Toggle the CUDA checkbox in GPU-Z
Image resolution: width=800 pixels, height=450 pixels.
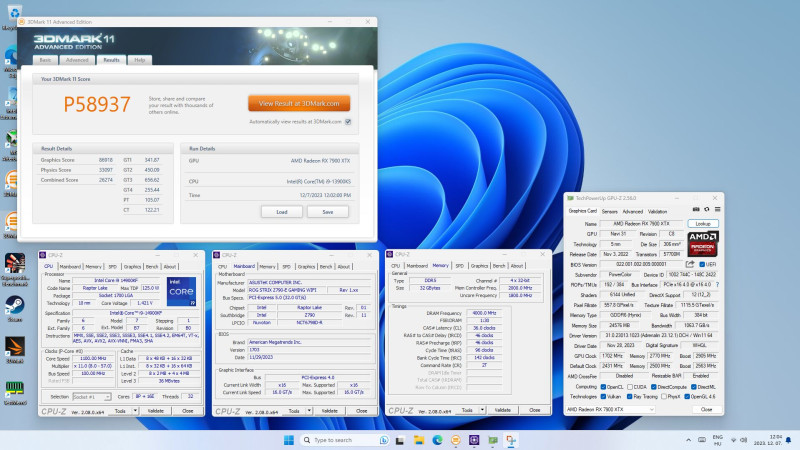[x=630, y=387]
